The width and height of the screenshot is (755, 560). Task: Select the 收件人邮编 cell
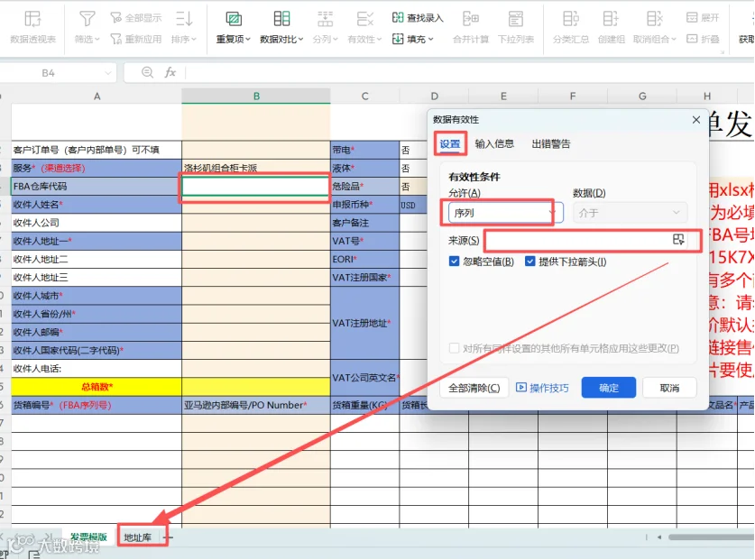click(x=97, y=332)
